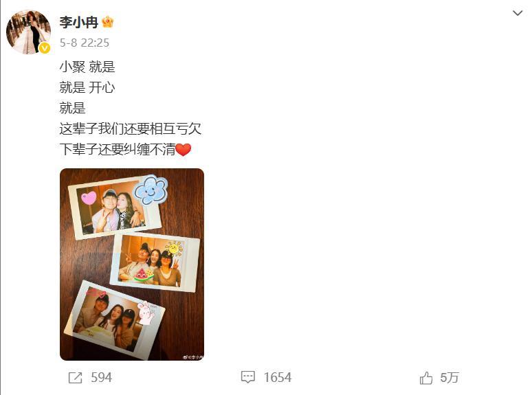Click the yellow V verified badge

point(45,49)
